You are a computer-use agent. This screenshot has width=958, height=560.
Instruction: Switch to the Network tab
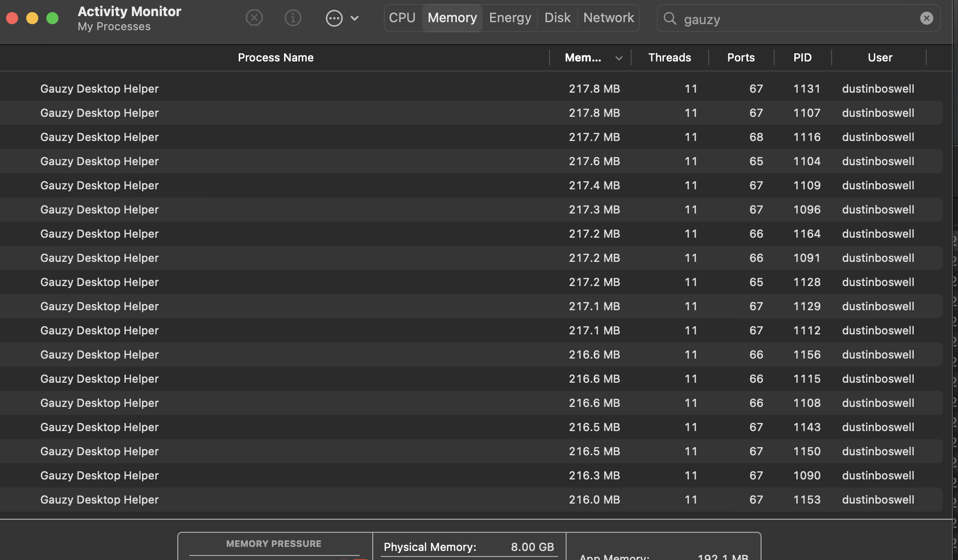click(608, 18)
